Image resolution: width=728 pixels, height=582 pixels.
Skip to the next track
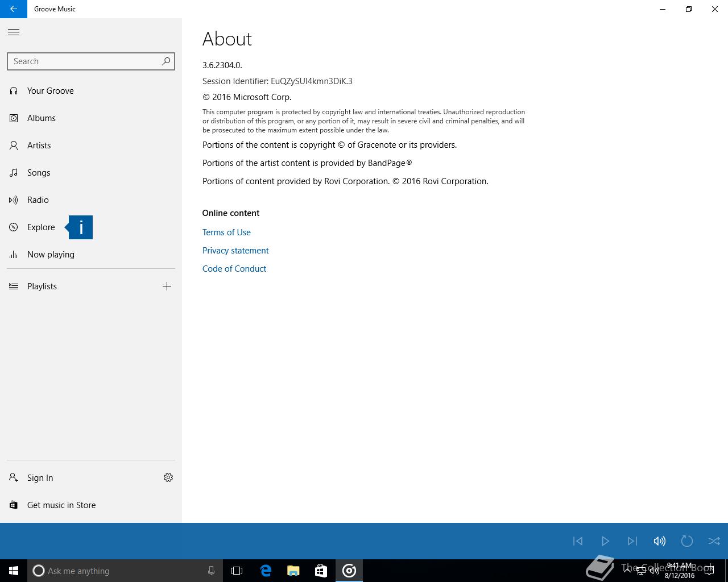coord(632,541)
